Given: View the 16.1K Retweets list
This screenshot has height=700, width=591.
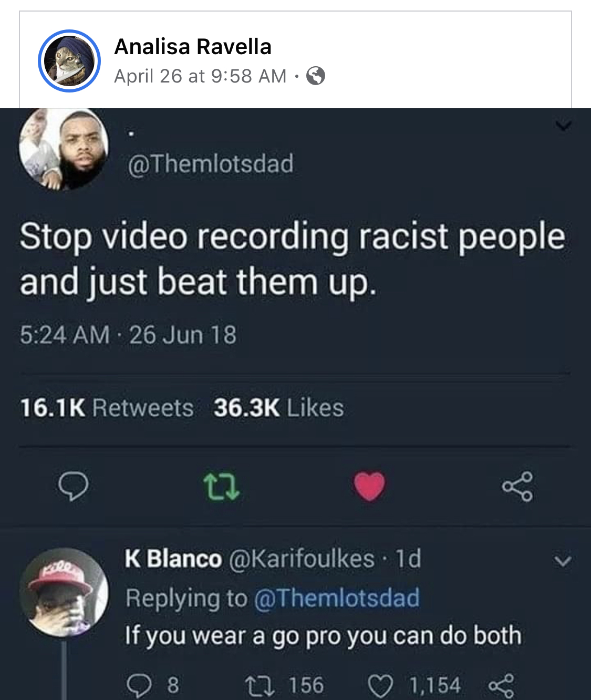Looking at the screenshot, I should [x=107, y=408].
